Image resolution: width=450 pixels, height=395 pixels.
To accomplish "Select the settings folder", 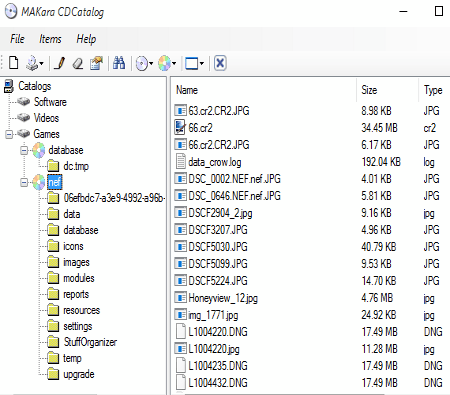I will click(x=78, y=326).
